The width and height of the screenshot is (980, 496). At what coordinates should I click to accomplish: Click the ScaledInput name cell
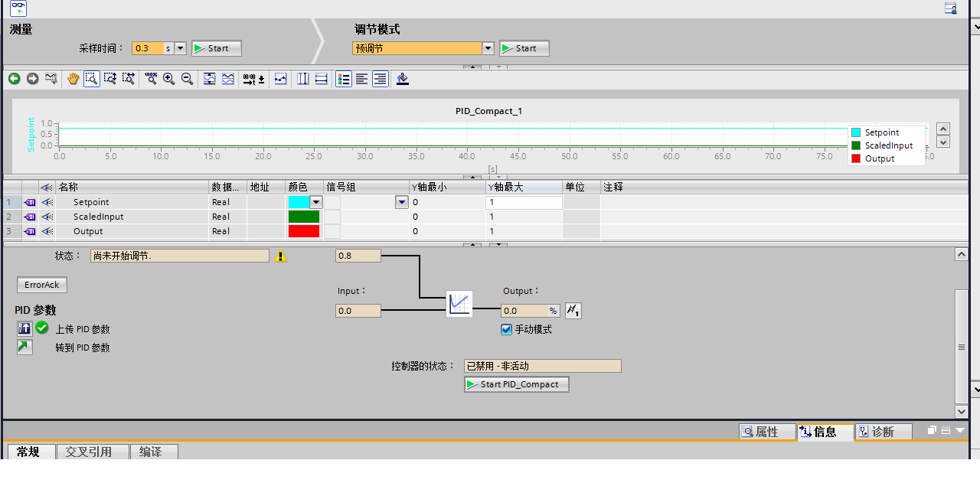tap(132, 217)
